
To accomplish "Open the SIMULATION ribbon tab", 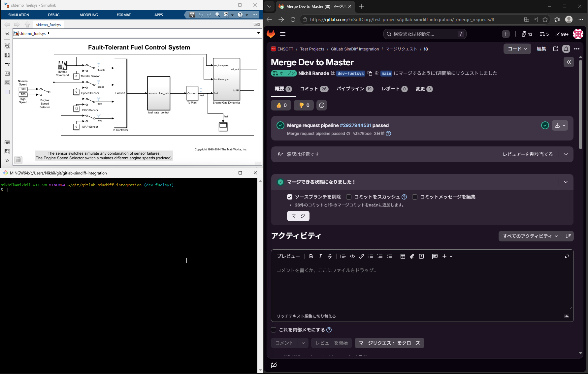I will [x=19, y=15].
